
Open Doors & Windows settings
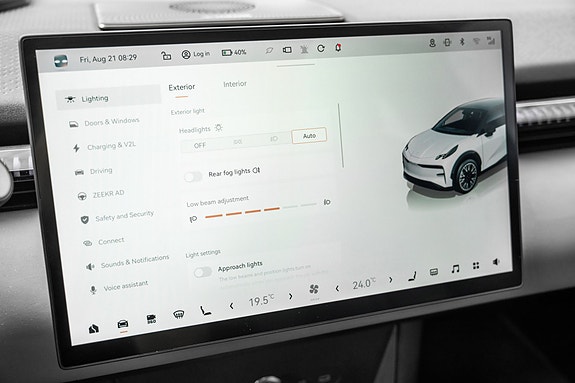[x=105, y=122]
